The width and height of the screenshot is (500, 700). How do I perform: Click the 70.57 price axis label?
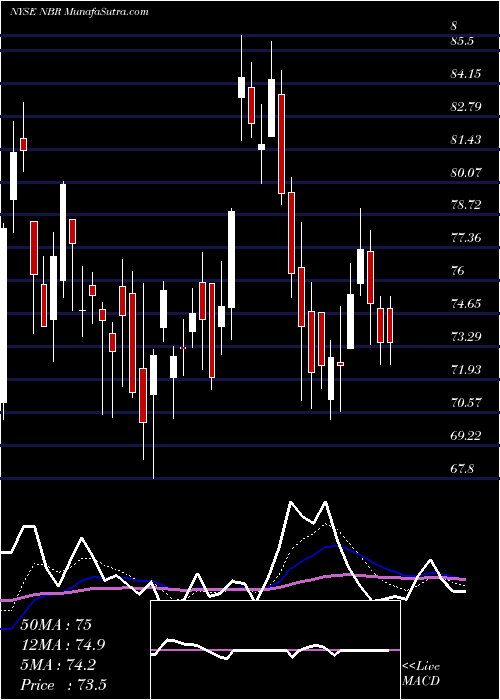[x=467, y=403]
